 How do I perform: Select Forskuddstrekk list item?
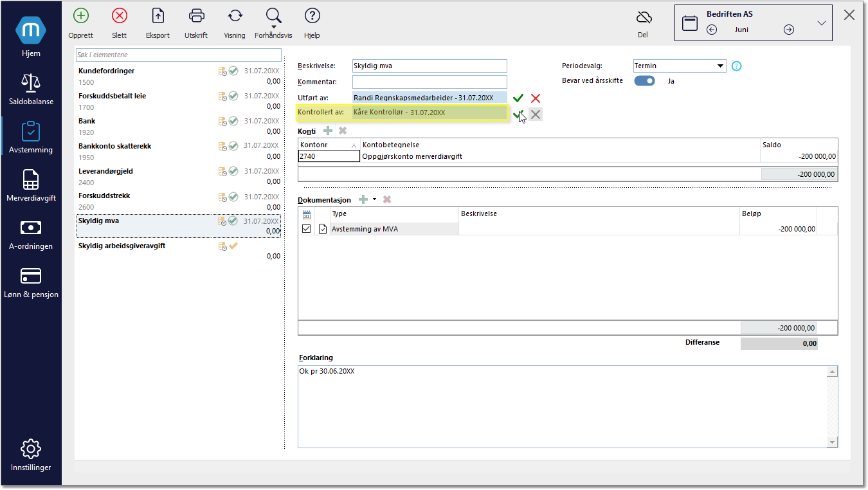(179, 201)
